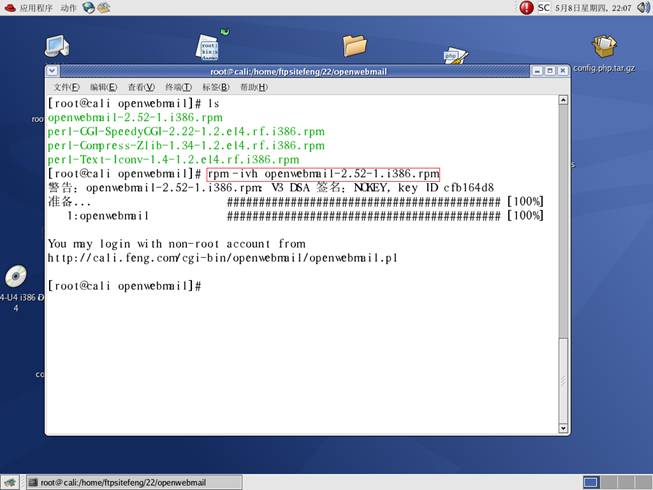
Task: Launch the email client panel icon
Action: [x=104, y=8]
